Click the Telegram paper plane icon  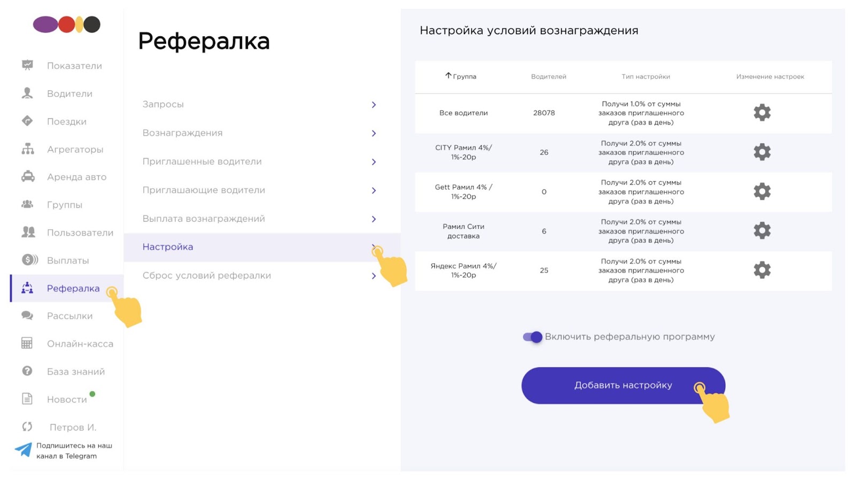click(23, 450)
